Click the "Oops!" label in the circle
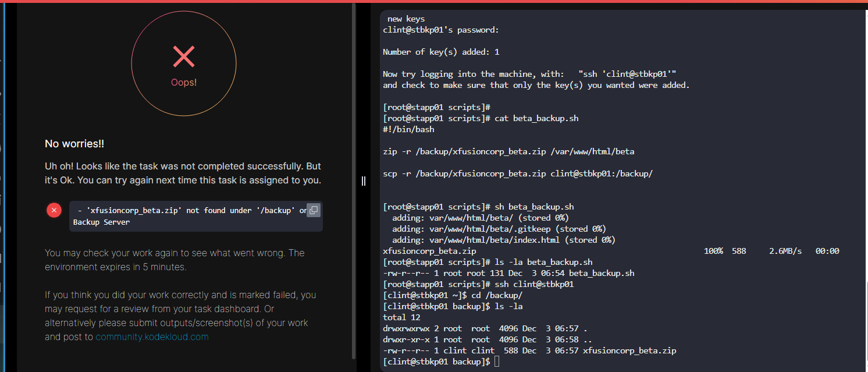 (x=184, y=83)
